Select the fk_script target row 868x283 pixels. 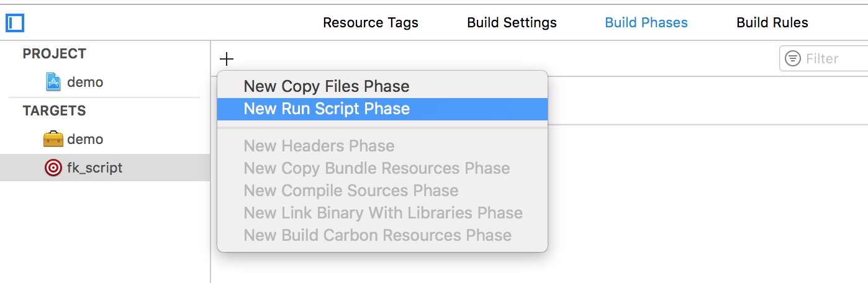tap(94, 168)
